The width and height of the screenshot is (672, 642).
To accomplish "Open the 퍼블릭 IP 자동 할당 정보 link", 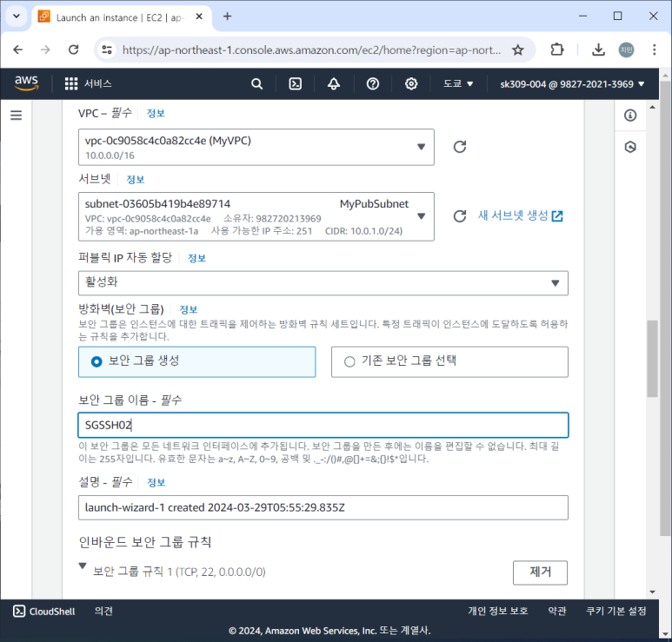I will coord(196,258).
